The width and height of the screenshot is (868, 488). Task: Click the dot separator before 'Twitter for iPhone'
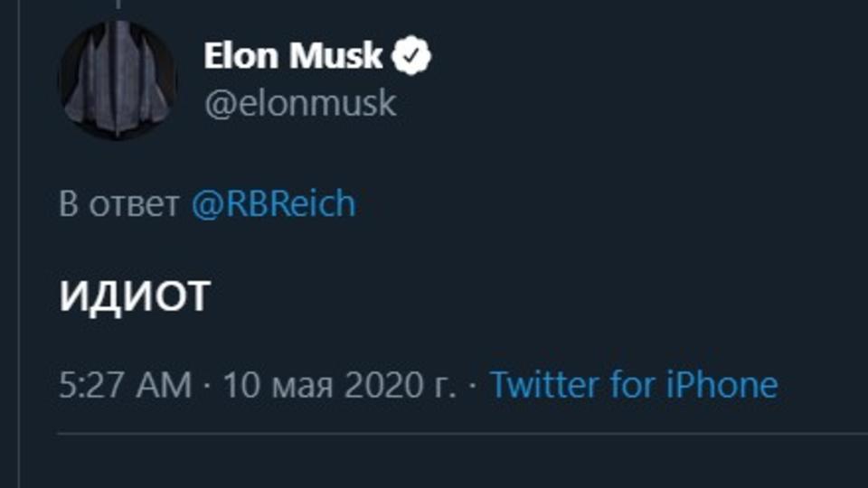coord(472,386)
